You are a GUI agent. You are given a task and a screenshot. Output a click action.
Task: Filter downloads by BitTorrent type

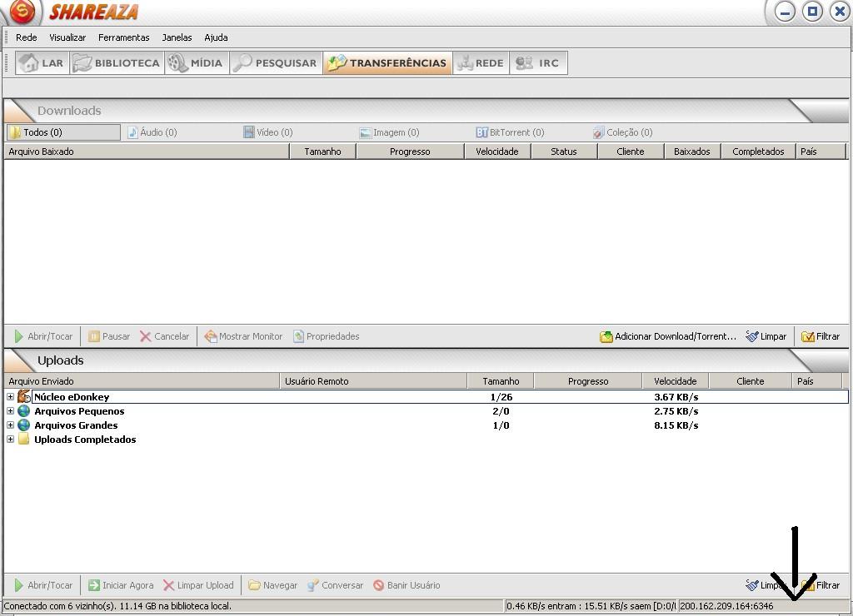510,132
